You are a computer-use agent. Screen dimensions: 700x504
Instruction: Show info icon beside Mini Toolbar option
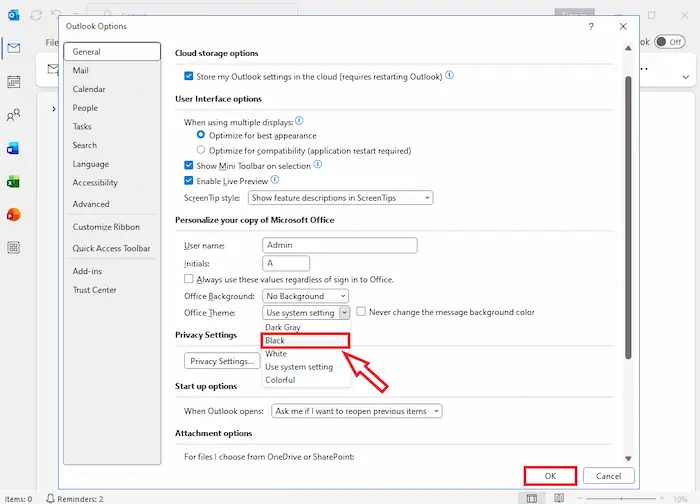317,164
